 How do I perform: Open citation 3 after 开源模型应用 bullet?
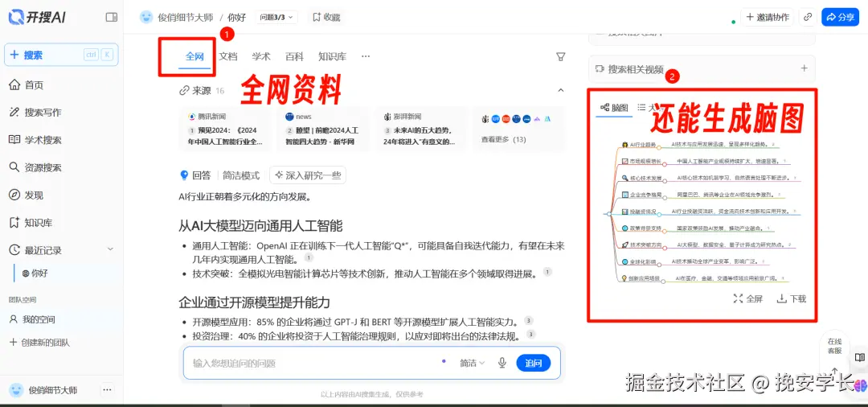coord(529,321)
